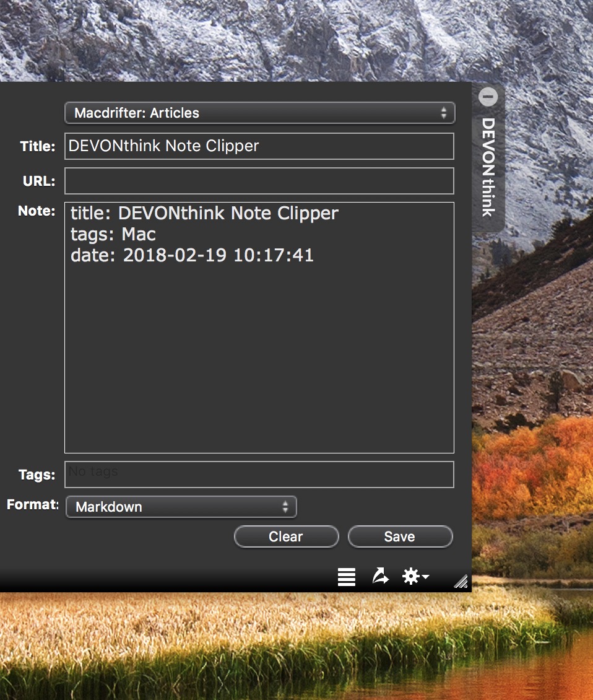Click the "tags: Mac" line in the note
The width and height of the screenshot is (593, 700).
click(113, 234)
